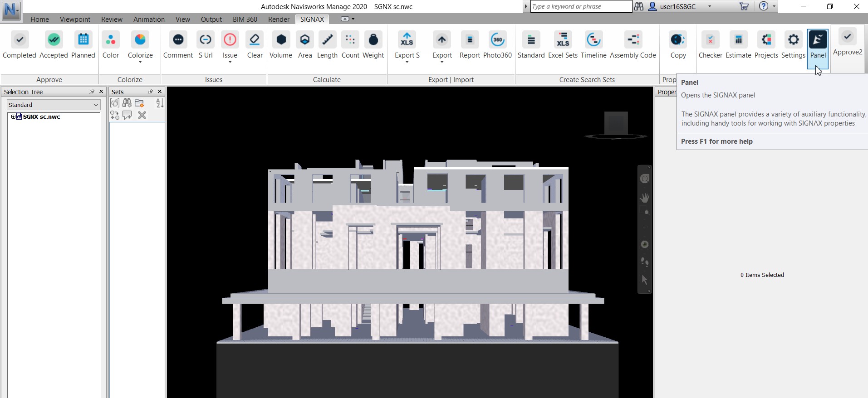This screenshot has width=868, height=398.
Task: Click the Sets panel sort icon
Action: pyautogui.click(x=160, y=103)
